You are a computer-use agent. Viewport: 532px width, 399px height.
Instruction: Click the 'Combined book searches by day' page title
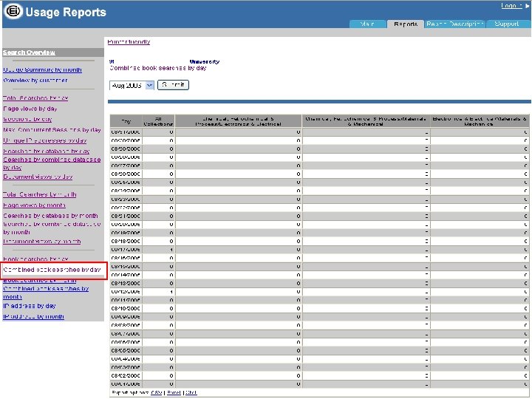point(158,68)
